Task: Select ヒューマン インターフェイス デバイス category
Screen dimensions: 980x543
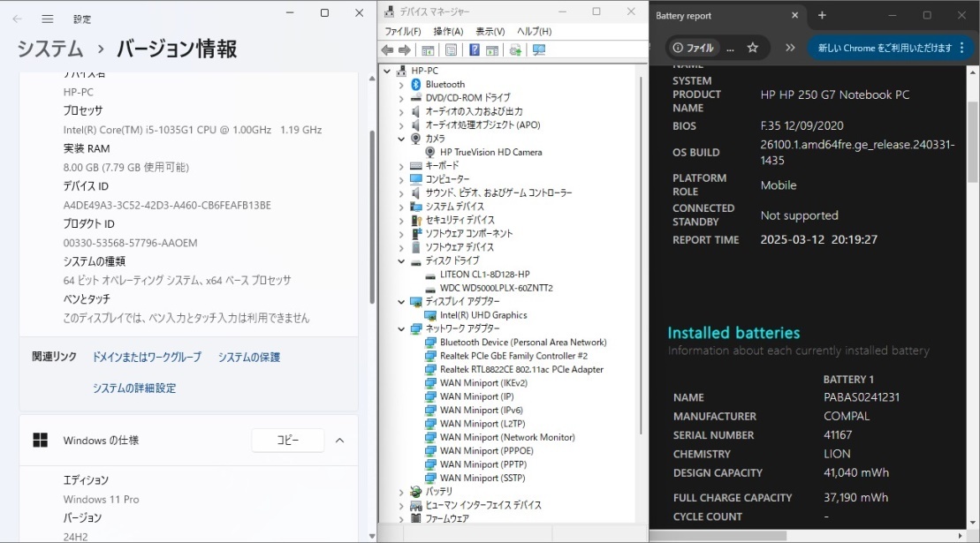Action: [x=483, y=506]
